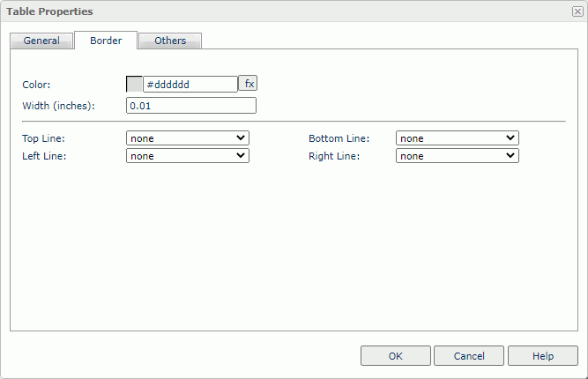The height and width of the screenshot is (379, 588).
Task: Expand the Left Line style dropdown
Action: click(x=188, y=156)
